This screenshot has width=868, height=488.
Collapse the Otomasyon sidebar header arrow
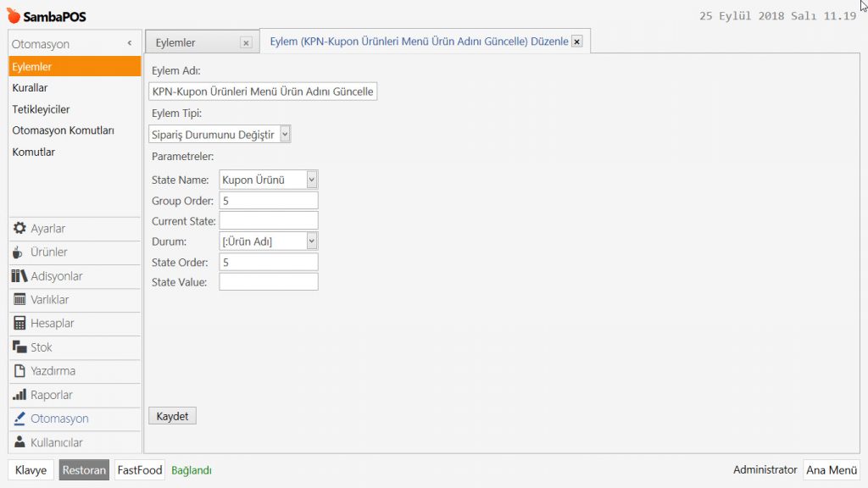click(x=130, y=43)
